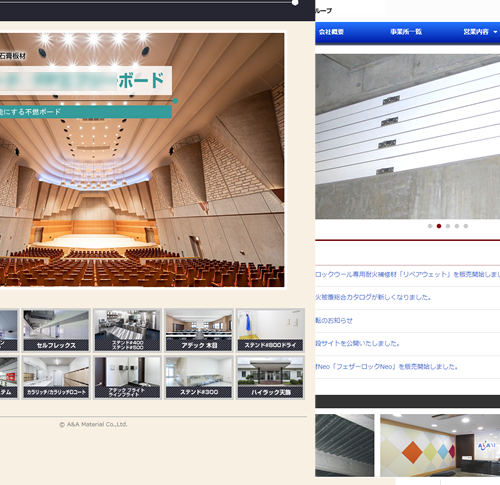Screen dimensions: 500x485
Task: Select the active red carousel dot
Action: click(x=439, y=226)
